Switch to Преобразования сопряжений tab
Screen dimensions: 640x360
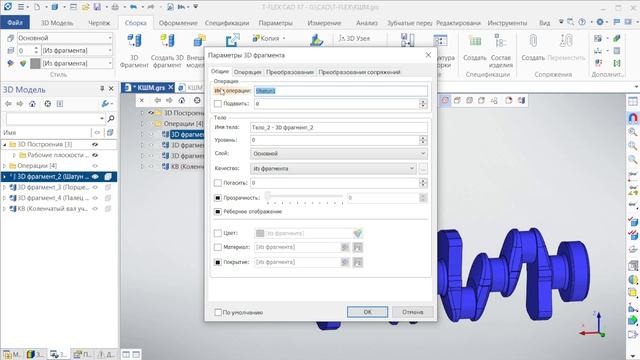[x=359, y=72]
